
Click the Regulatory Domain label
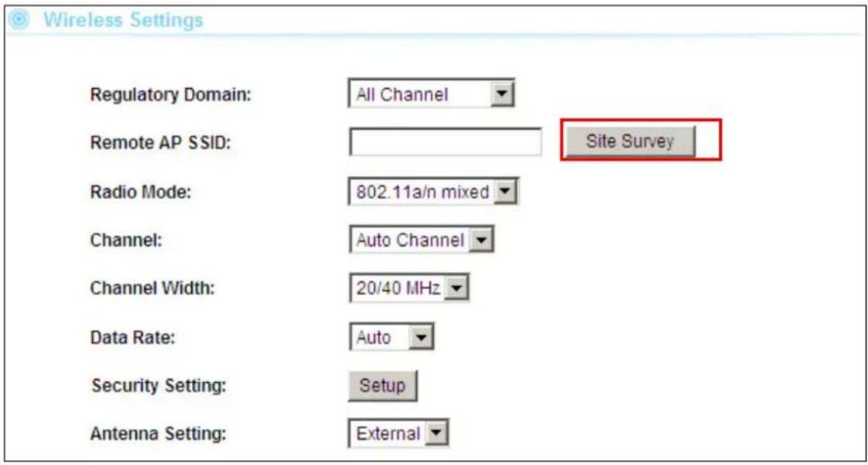click(x=170, y=95)
